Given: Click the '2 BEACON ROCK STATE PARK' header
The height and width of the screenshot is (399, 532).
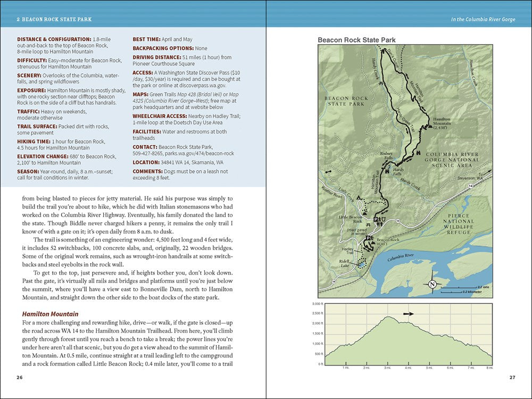Looking at the screenshot, I should coord(54,19).
